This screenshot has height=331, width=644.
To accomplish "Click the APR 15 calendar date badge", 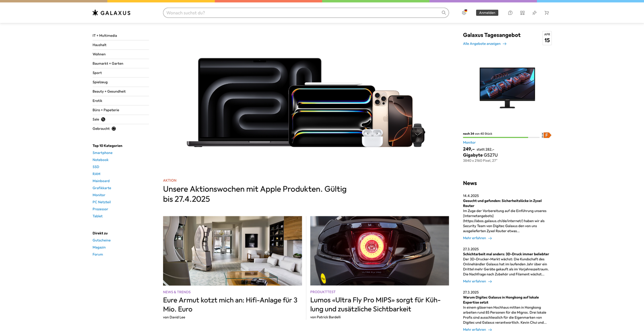I will 547,38.
